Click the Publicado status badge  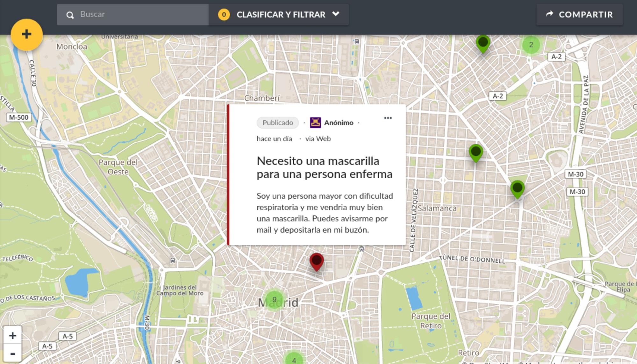[x=277, y=122]
